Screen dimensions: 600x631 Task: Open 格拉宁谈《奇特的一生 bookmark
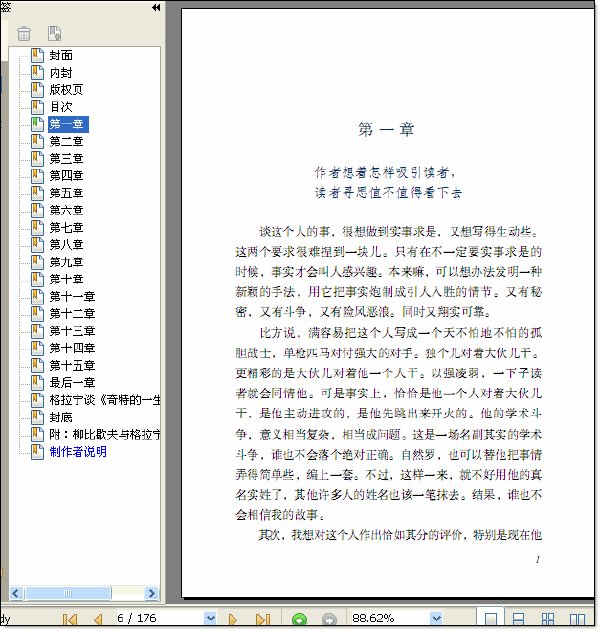pyautogui.click(x=105, y=400)
